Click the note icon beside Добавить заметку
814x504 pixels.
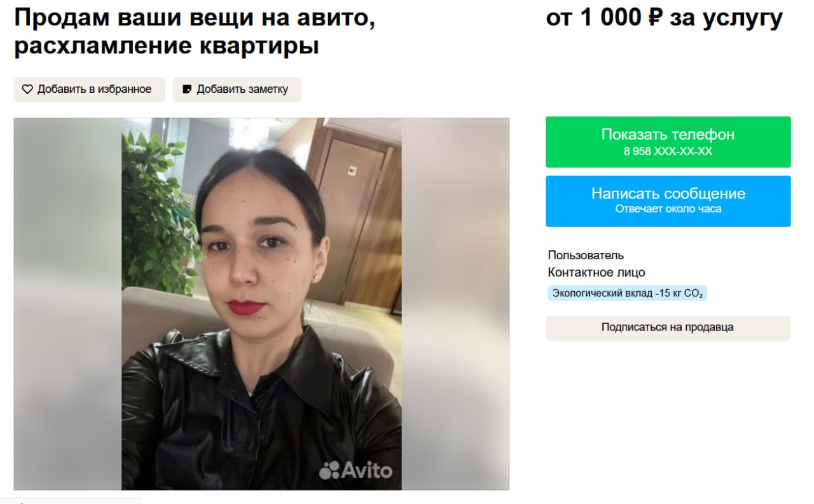187,90
